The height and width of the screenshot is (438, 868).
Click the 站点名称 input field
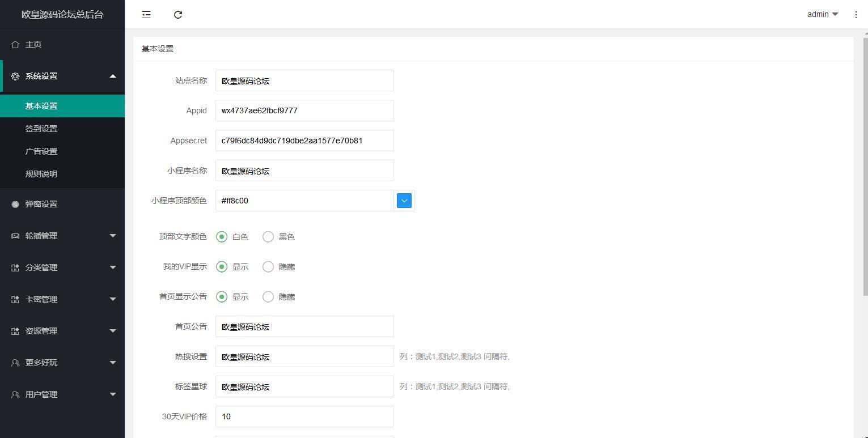(x=304, y=80)
